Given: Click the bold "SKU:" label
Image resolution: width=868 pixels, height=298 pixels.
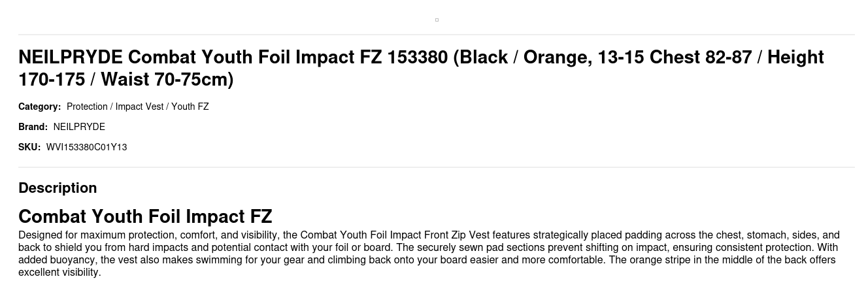Looking at the screenshot, I should coord(29,147).
